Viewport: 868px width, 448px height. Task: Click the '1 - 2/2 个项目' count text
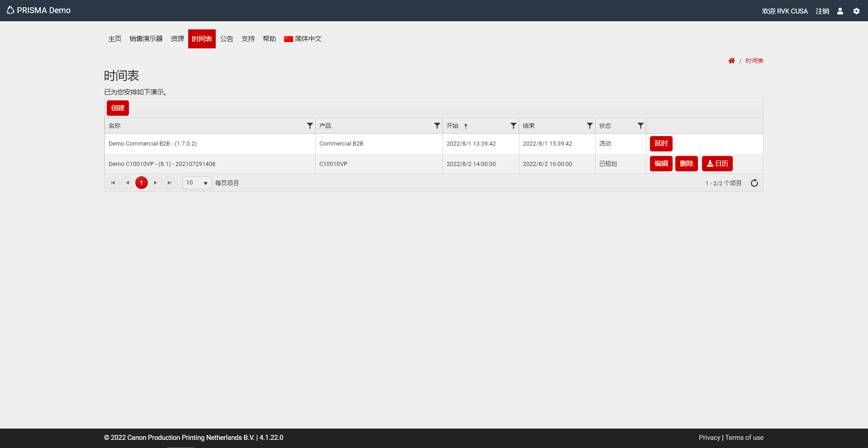(723, 183)
